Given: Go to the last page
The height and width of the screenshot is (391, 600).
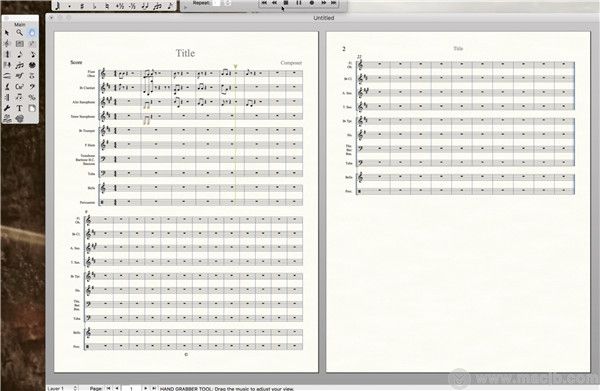Looking at the screenshot, I should 153,388.
